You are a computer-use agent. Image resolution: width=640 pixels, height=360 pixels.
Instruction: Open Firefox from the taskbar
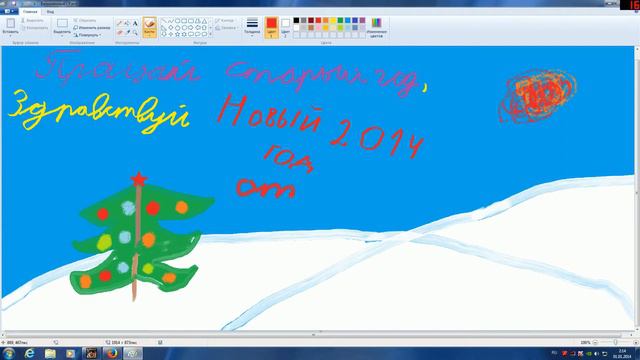pos(112,353)
